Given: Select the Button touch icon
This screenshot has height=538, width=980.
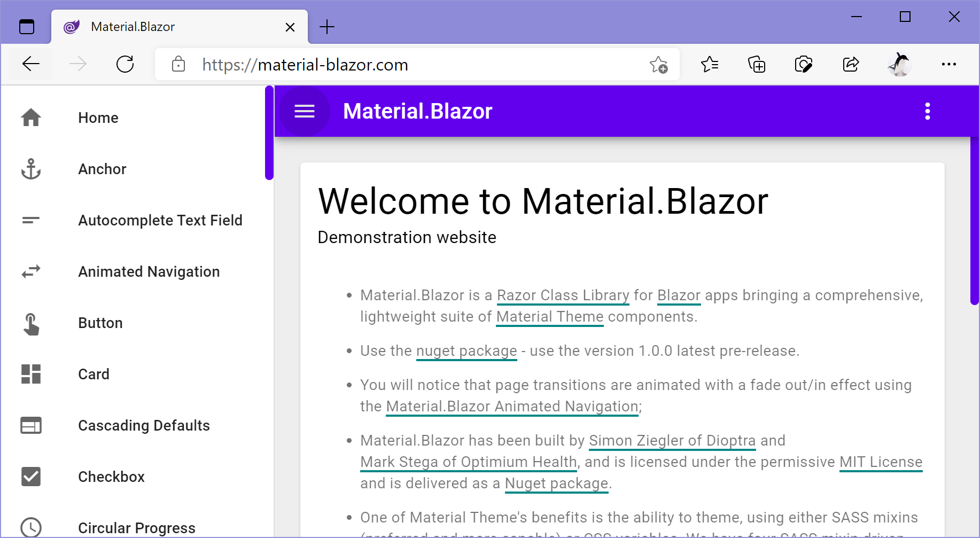Looking at the screenshot, I should [30, 323].
